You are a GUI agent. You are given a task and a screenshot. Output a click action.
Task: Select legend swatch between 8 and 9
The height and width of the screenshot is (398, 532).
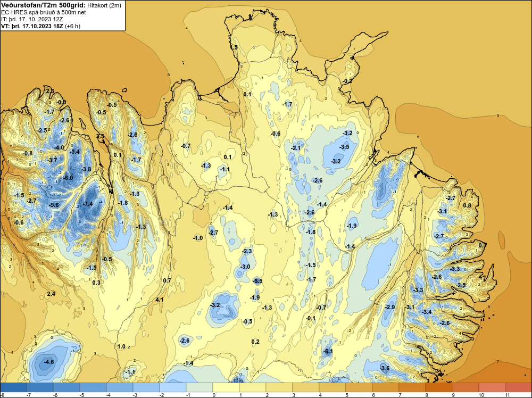coord(439,387)
